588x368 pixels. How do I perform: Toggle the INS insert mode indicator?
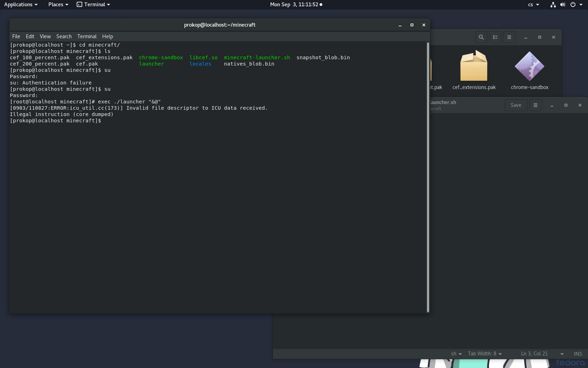[578, 354]
